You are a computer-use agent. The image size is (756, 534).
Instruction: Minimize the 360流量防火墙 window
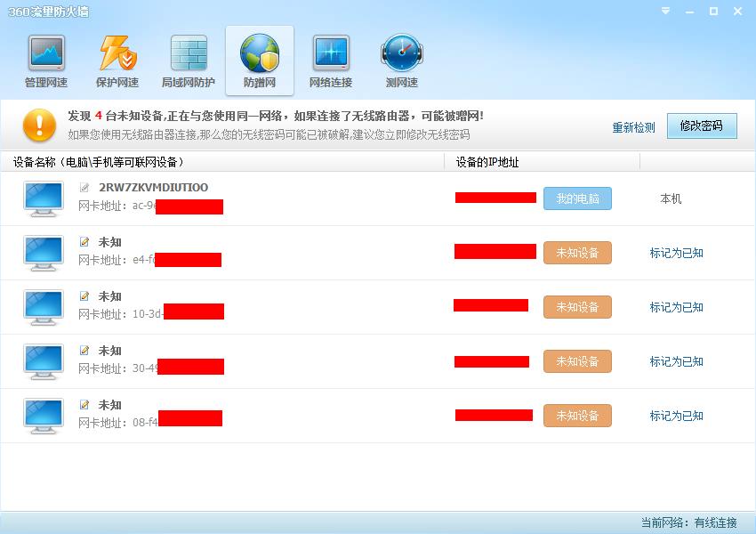pyautogui.click(x=689, y=11)
